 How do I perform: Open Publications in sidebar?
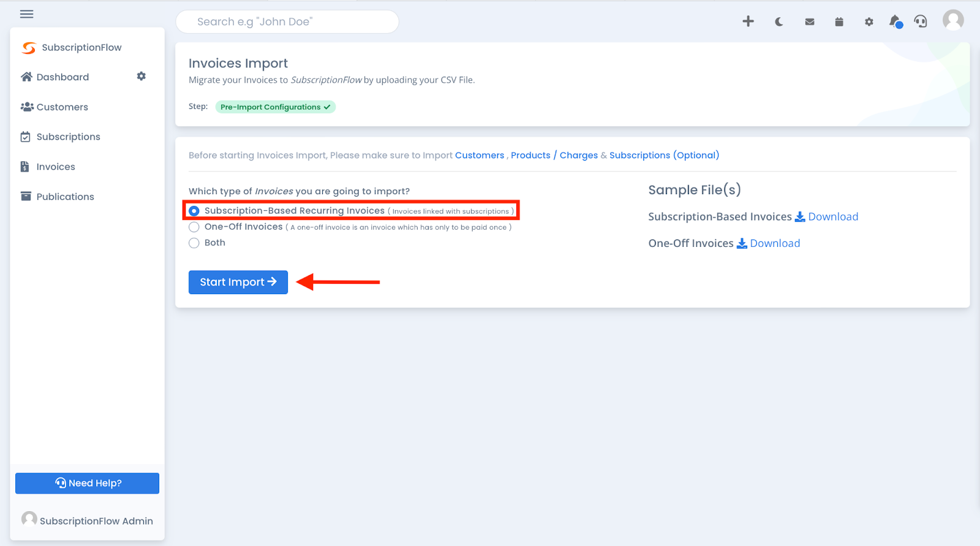click(65, 197)
